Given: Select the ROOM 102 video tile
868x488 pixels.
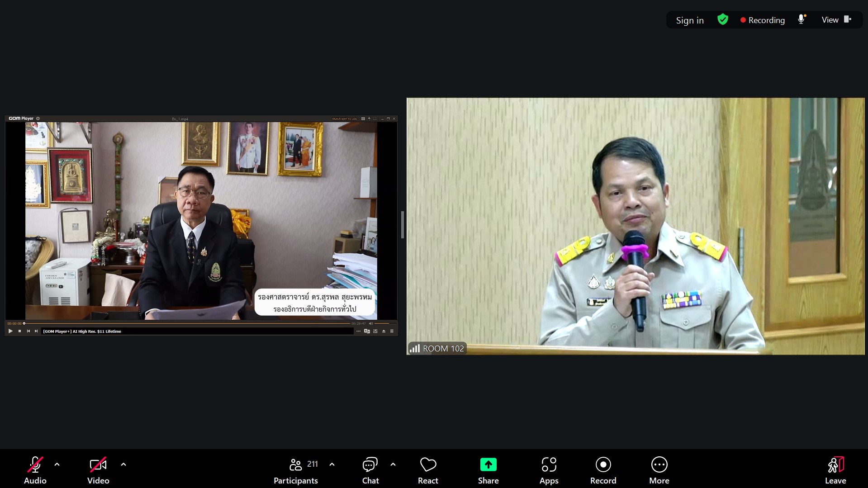Looking at the screenshot, I should [635, 226].
